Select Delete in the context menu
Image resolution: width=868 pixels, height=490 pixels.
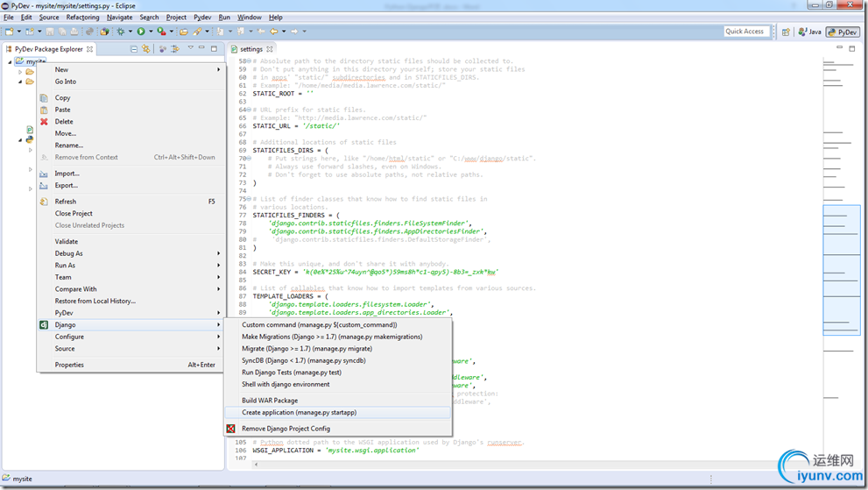pos(131,121)
